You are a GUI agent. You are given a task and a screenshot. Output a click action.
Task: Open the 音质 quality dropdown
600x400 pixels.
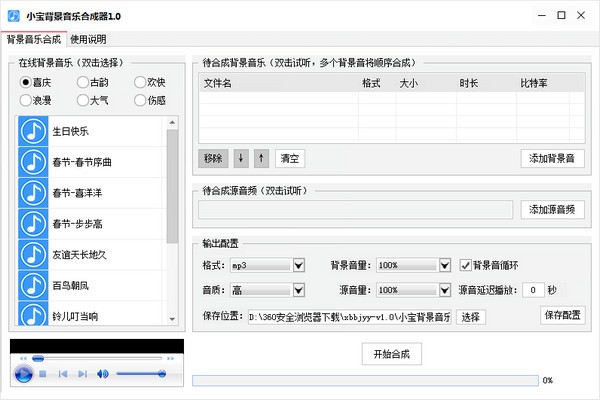[x=298, y=290]
